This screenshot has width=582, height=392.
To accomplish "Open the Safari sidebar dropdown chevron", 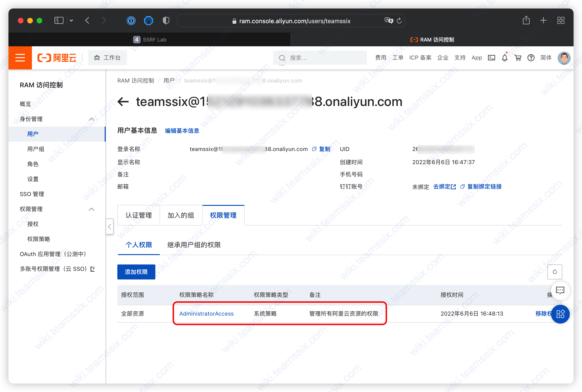I will (71, 20).
